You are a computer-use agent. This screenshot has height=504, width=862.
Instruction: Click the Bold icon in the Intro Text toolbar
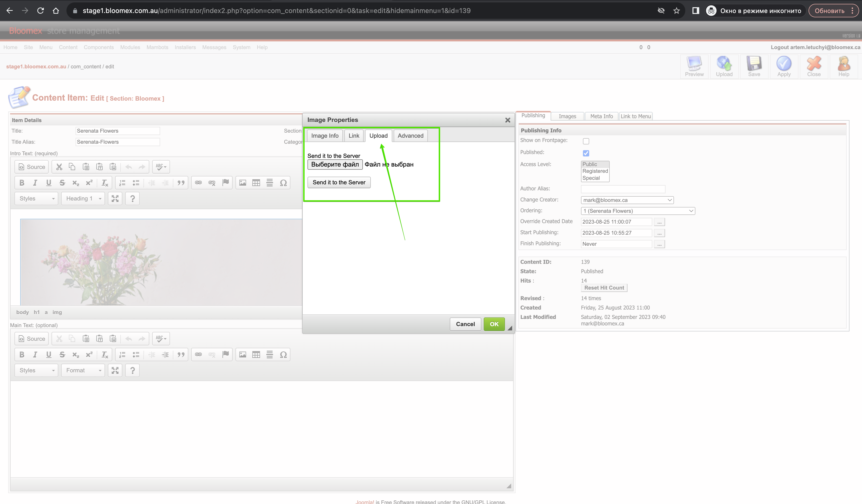pyautogui.click(x=22, y=183)
